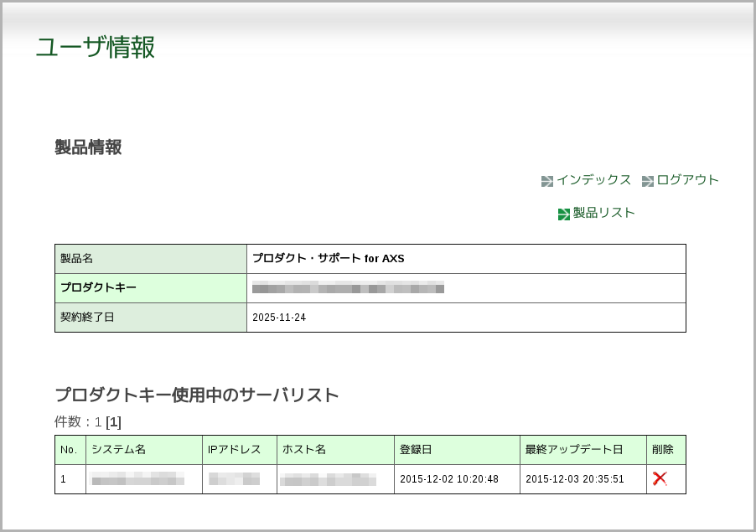Image resolution: width=756 pixels, height=532 pixels.
Task: Click the contract end date 2025-11-24
Action: point(279,318)
